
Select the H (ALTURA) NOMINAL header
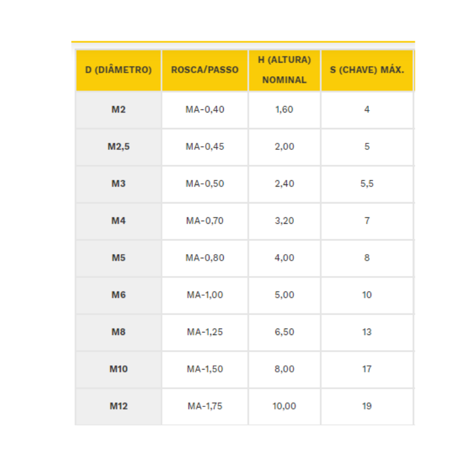284,70
